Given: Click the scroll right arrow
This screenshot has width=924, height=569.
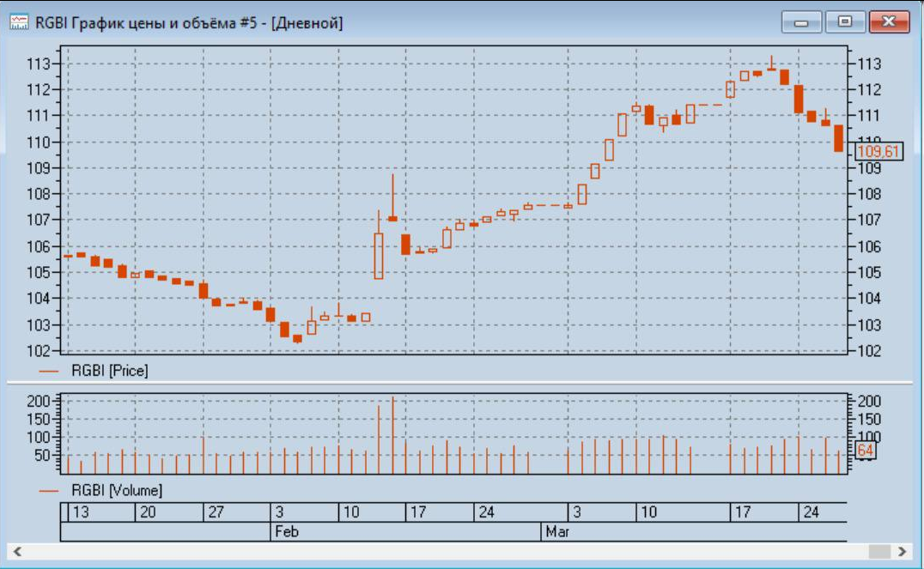Looking at the screenshot, I should tap(903, 552).
